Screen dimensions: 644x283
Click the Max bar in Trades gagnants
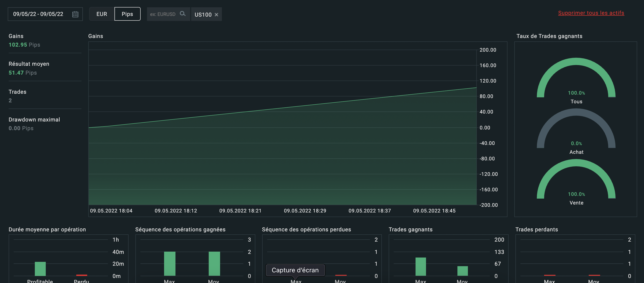pyautogui.click(x=421, y=267)
